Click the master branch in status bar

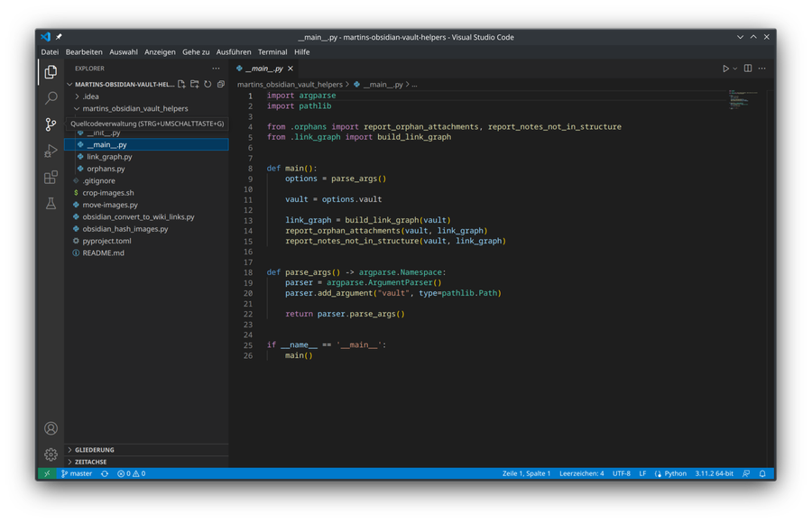[77, 473]
